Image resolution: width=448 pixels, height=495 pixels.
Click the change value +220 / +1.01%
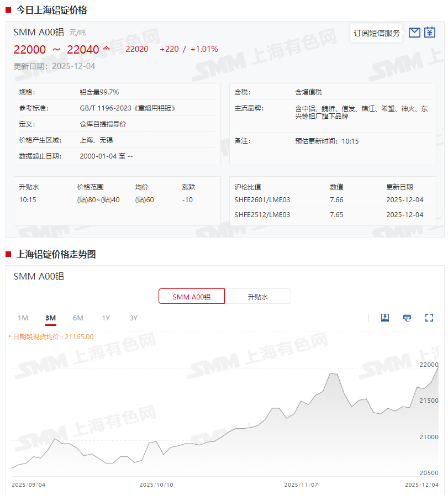point(189,49)
